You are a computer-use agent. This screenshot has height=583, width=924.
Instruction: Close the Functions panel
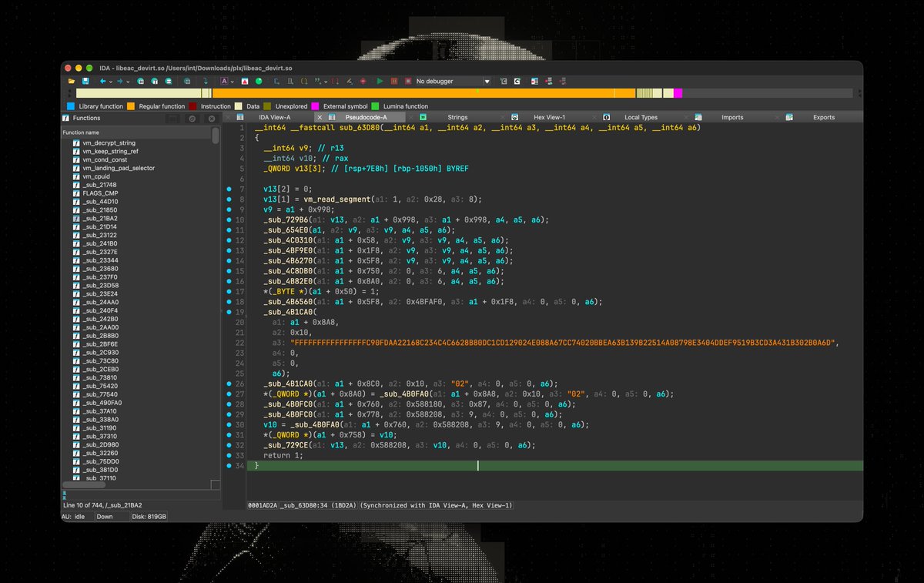tap(212, 119)
